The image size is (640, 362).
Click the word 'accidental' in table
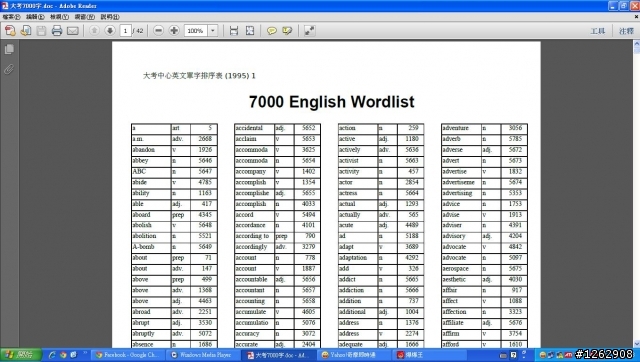point(249,128)
